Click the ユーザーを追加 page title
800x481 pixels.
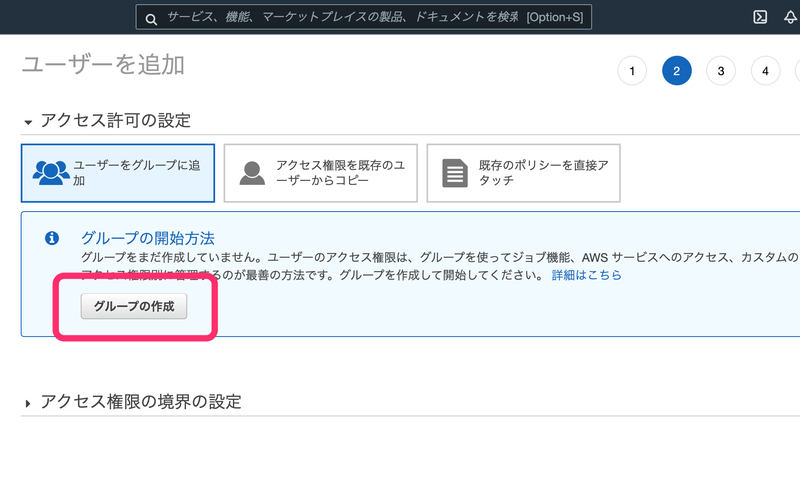click(x=103, y=65)
